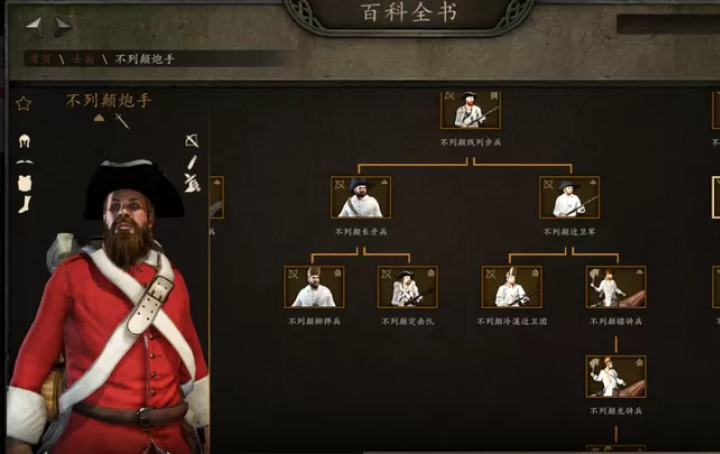Open 士兵 in the breadcrumb
The image size is (720, 454).
click(83, 59)
